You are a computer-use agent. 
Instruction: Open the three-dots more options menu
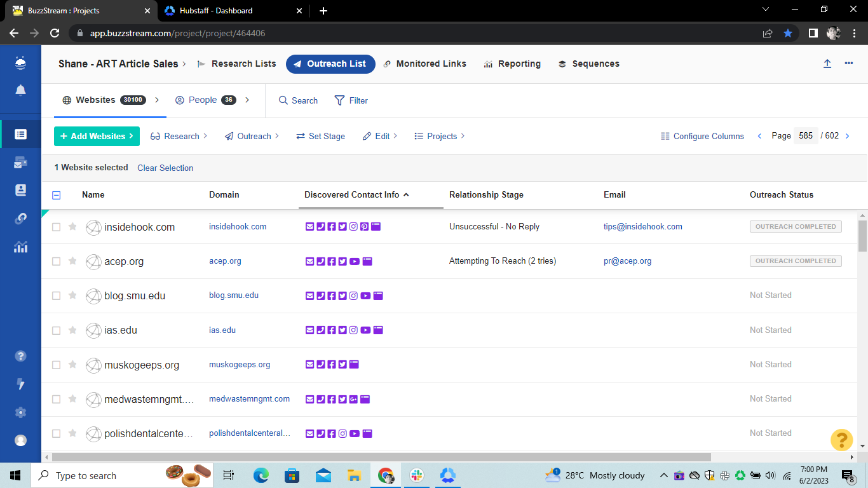point(849,64)
